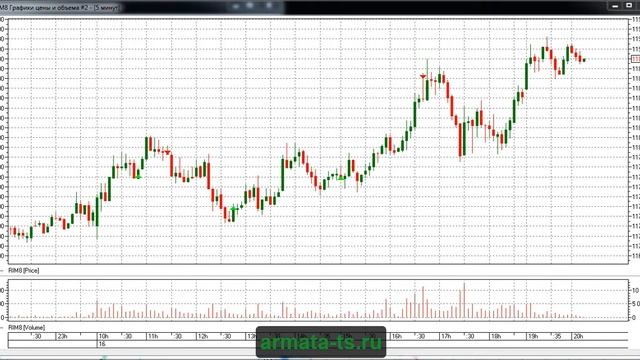Click the tallest volume bar near 17:30
This screenshot has height=360, width=640.
tap(464, 300)
